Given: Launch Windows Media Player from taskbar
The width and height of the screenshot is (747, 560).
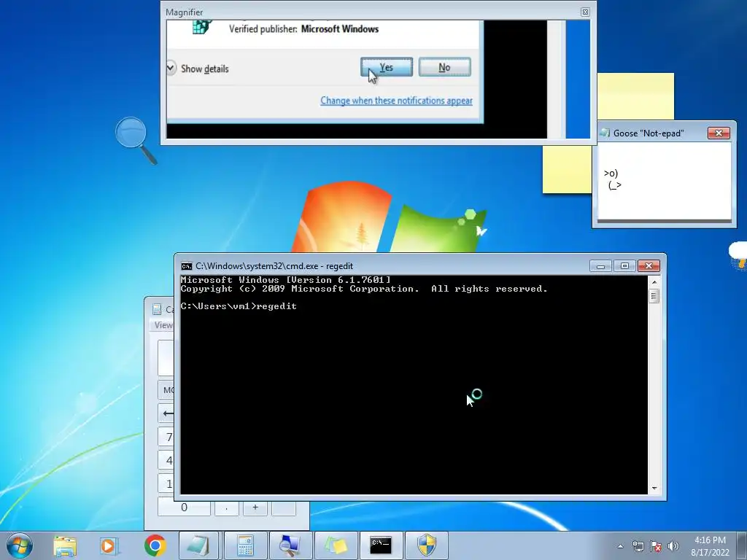Looking at the screenshot, I should pyautogui.click(x=109, y=545).
